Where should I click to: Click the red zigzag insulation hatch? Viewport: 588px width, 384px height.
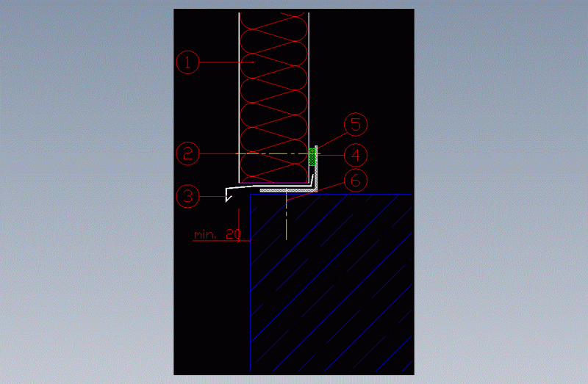pos(273,88)
